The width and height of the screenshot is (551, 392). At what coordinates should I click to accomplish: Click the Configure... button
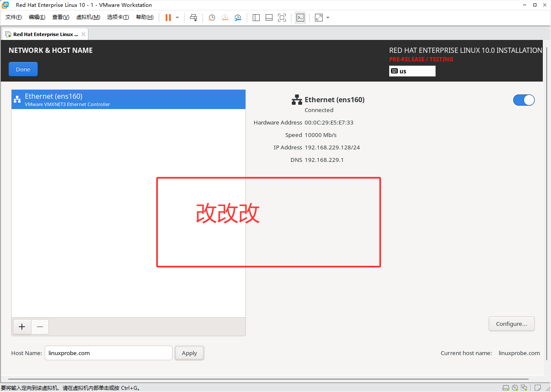click(x=512, y=324)
